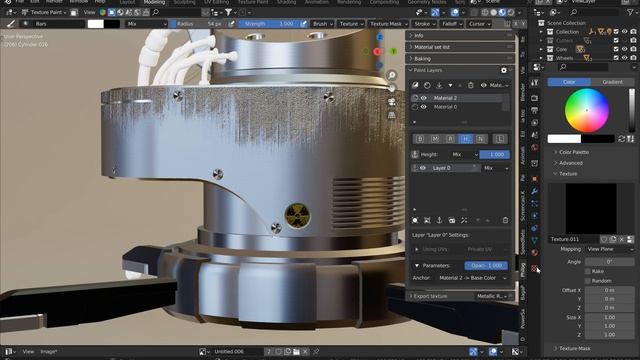Switch to the Shading workspace tab

pyautogui.click(x=286, y=2)
